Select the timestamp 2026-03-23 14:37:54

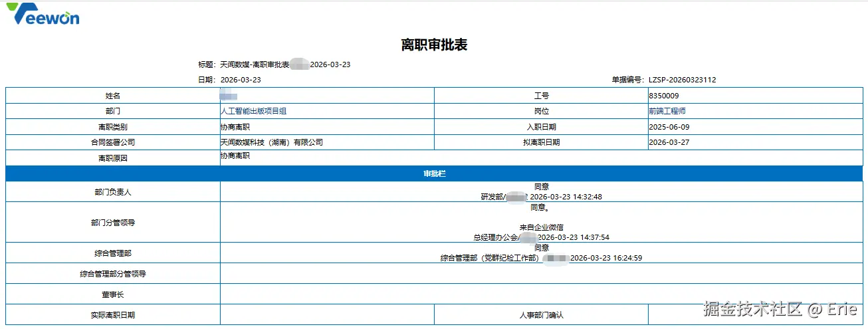point(574,237)
